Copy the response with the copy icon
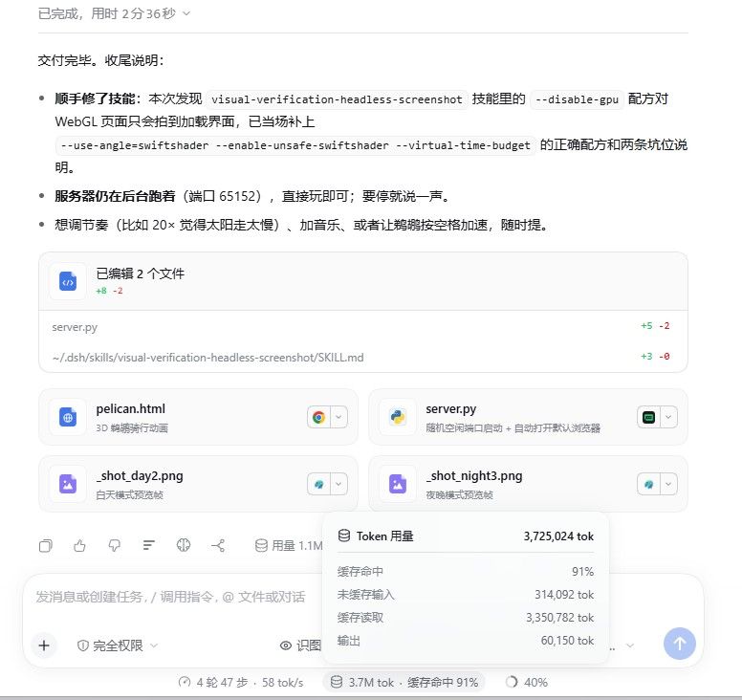This screenshot has height=700, width=742. click(x=46, y=546)
